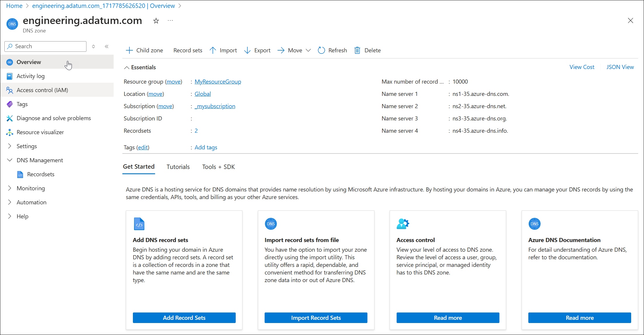The image size is (644, 335).
Task: Open the MyResourceGroup link
Action: pos(218,82)
